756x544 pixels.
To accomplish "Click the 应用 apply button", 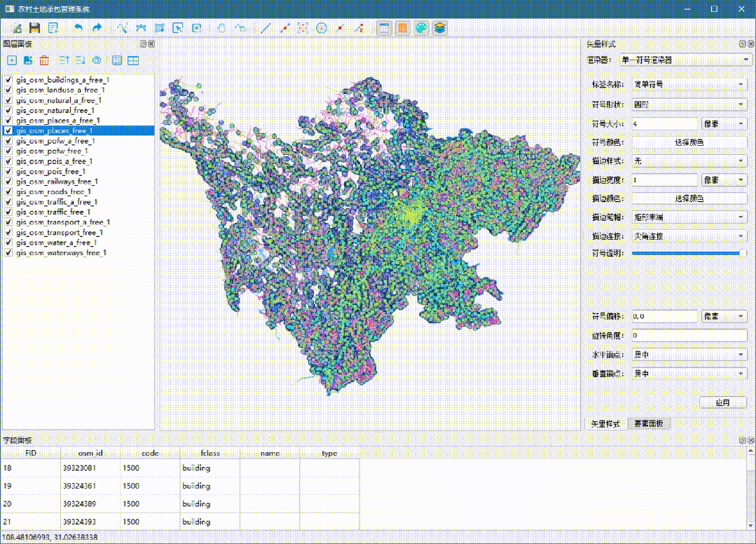I will pos(722,402).
